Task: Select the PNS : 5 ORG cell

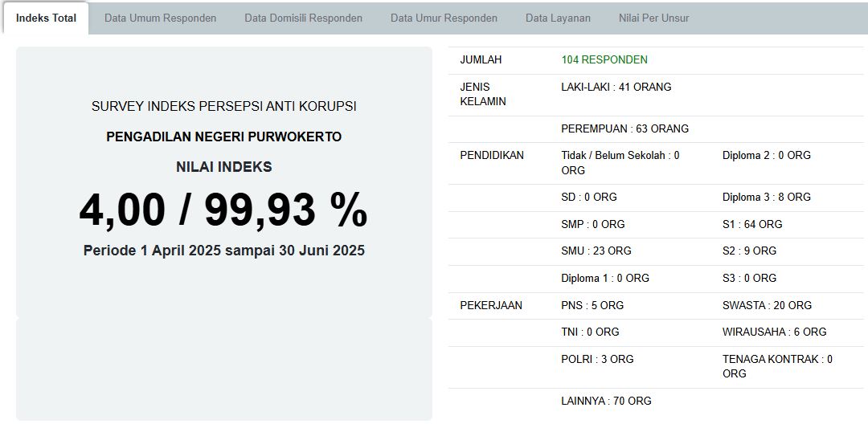Action: 592,305
